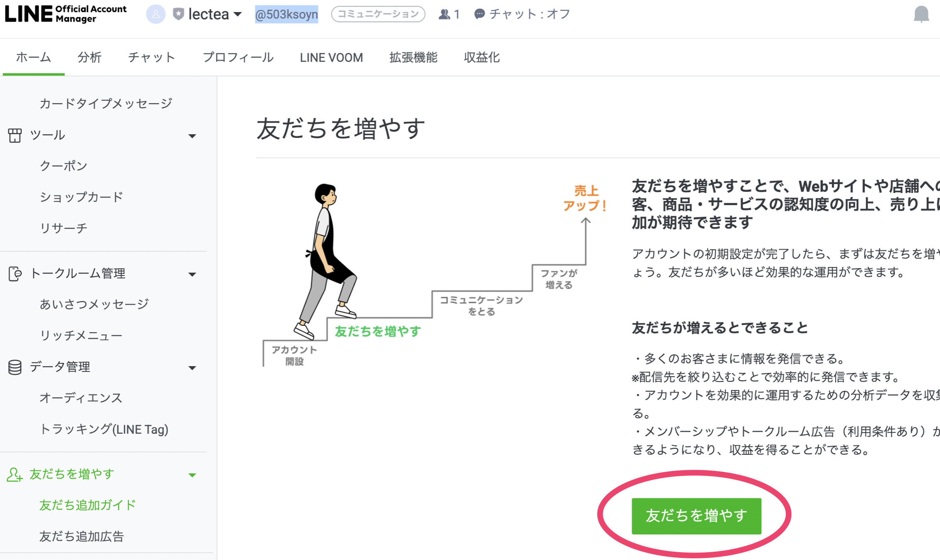Open the LINE VOOM tab
Screen dimensions: 940x560
coord(331,57)
